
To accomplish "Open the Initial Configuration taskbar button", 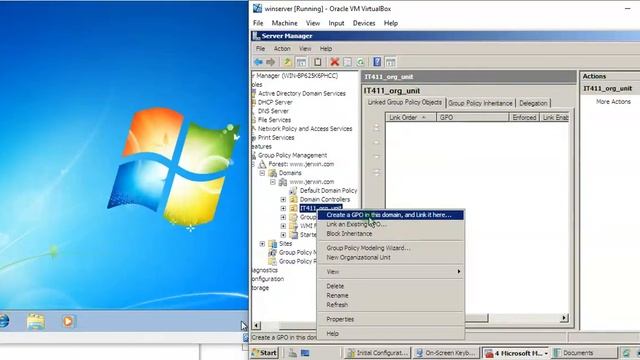I will tap(377, 353).
